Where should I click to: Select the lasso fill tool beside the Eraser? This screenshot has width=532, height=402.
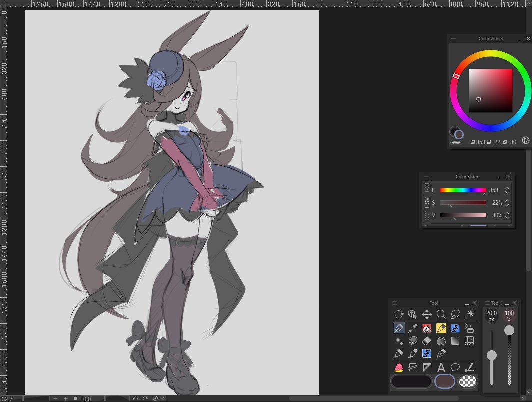(412, 341)
